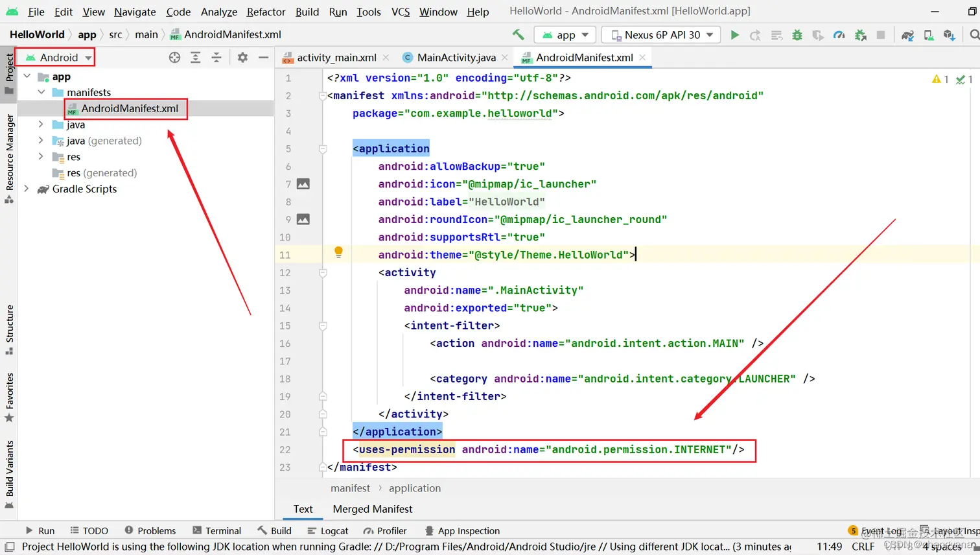Viewport: 980px width, 555px height.
Task: Click Attach Debugger to Android Process icon
Action: coord(861,35)
